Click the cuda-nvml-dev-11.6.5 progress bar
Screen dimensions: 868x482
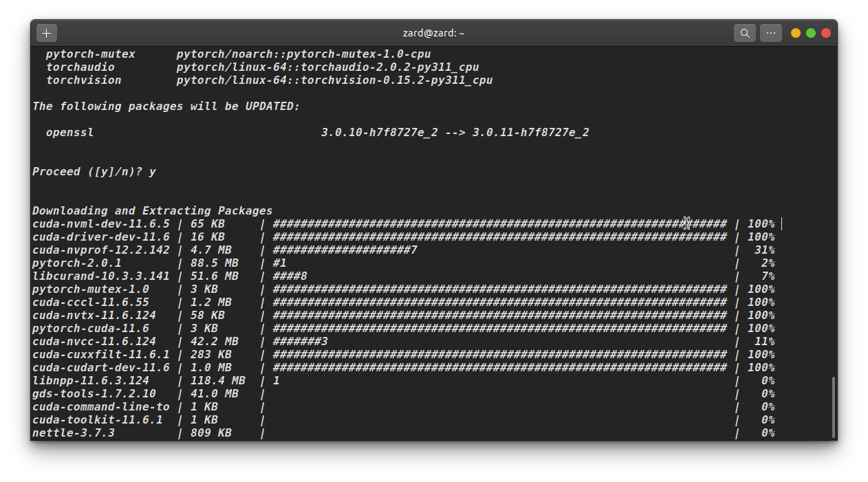coord(499,224)
